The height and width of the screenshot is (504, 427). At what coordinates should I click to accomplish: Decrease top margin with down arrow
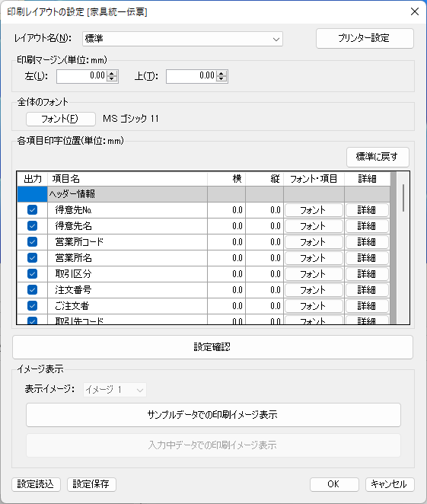click(x=221, y=79)
